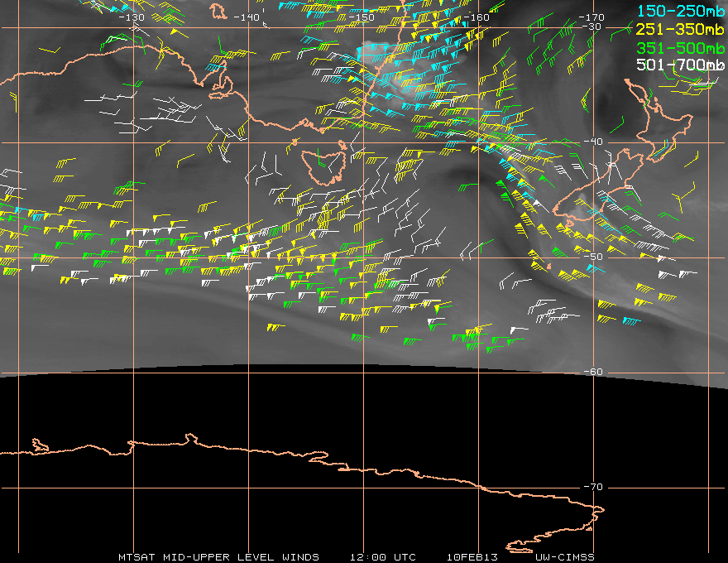Click the 10FEB13 date text
The image size is (728, 563).
472,557
